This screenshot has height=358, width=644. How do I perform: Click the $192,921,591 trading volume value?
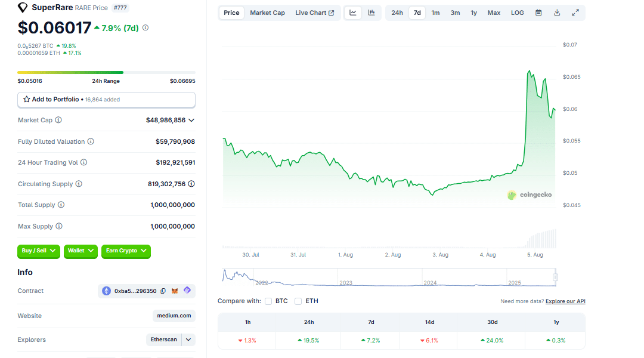(x=175, y=162)
